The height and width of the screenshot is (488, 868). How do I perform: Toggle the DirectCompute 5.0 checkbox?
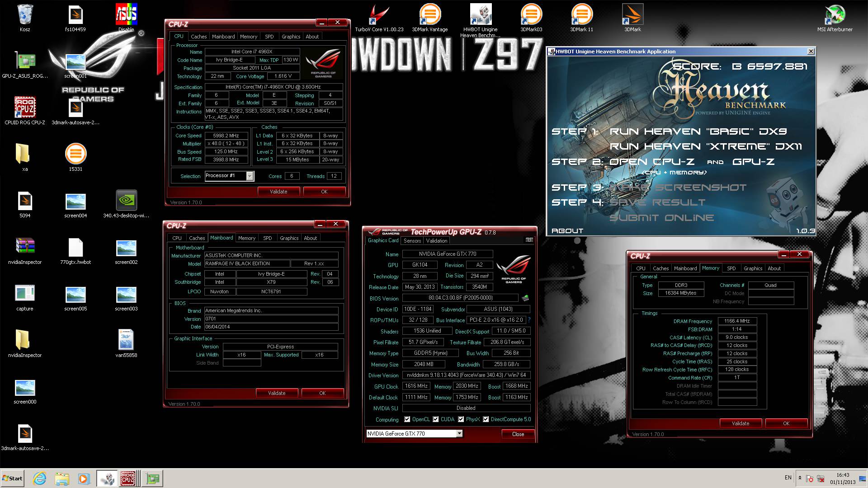click(486, 419)
